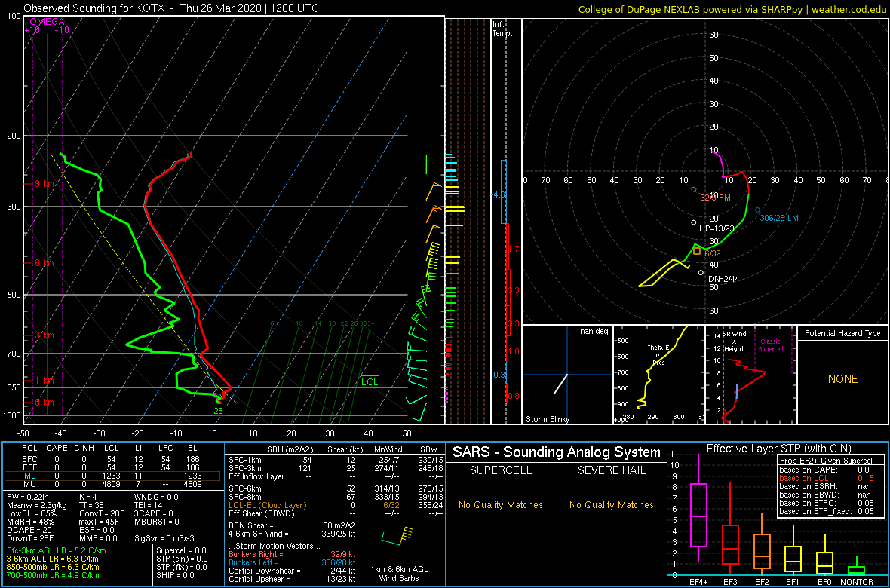This screenshot has height=588, width=890.
Task: Click the Classic Supercell label
Action: pos(772,344)
